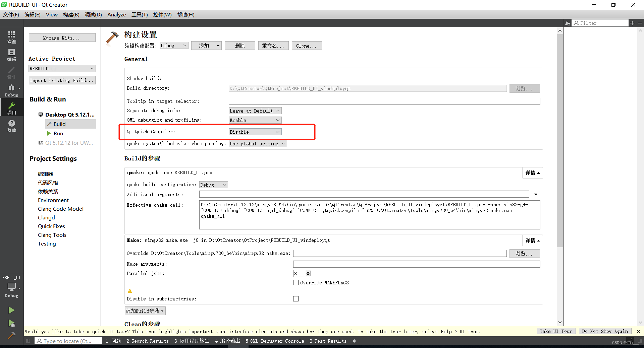Click Do Not Show Again button

(x=605, y=331)
